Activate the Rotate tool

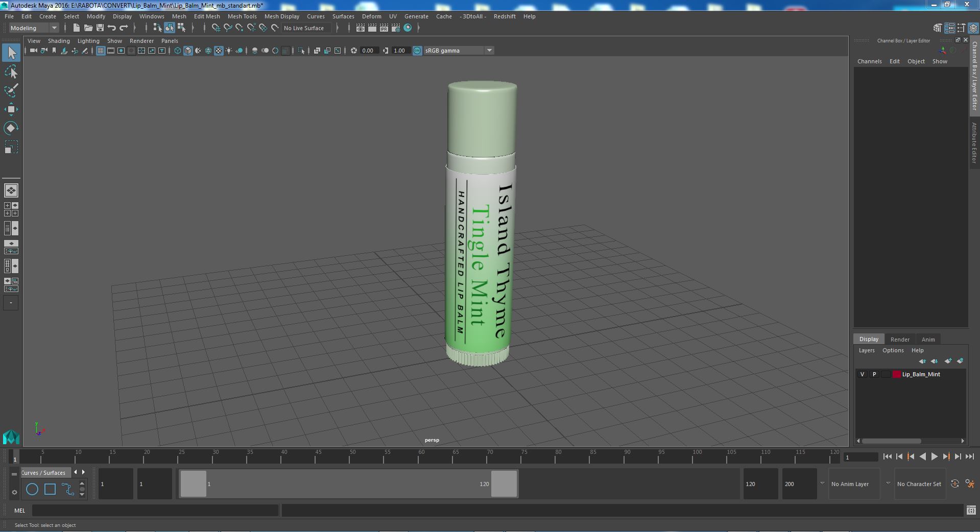(11, 128)
